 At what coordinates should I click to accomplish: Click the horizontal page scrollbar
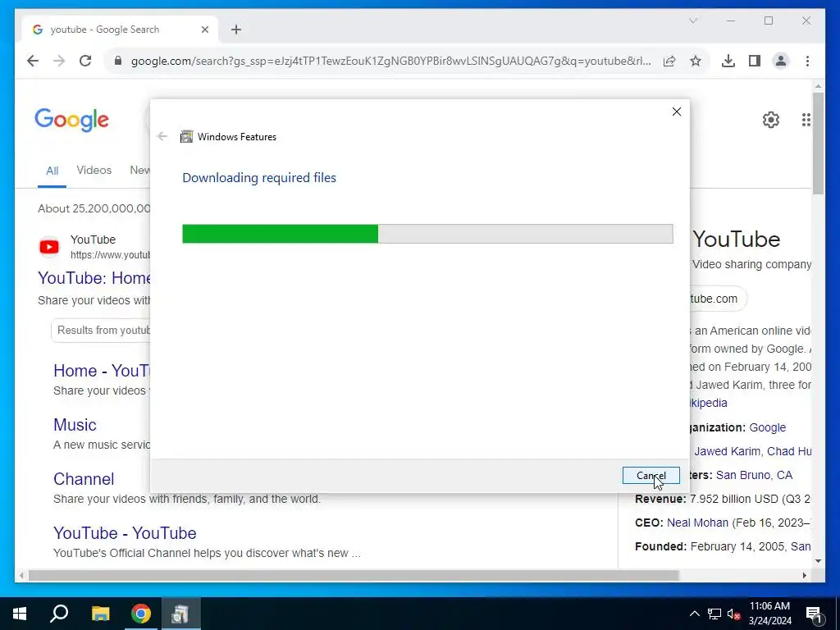point(354,575)
